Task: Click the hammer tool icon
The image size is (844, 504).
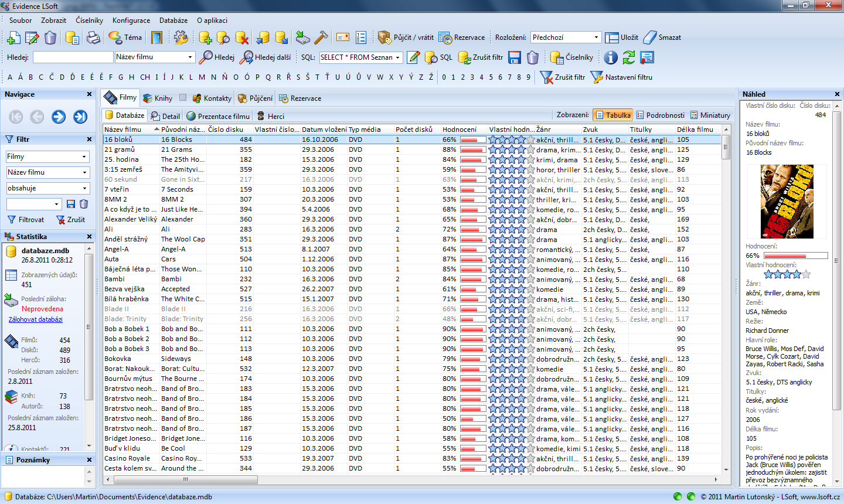Action: [x=321, y=38]
